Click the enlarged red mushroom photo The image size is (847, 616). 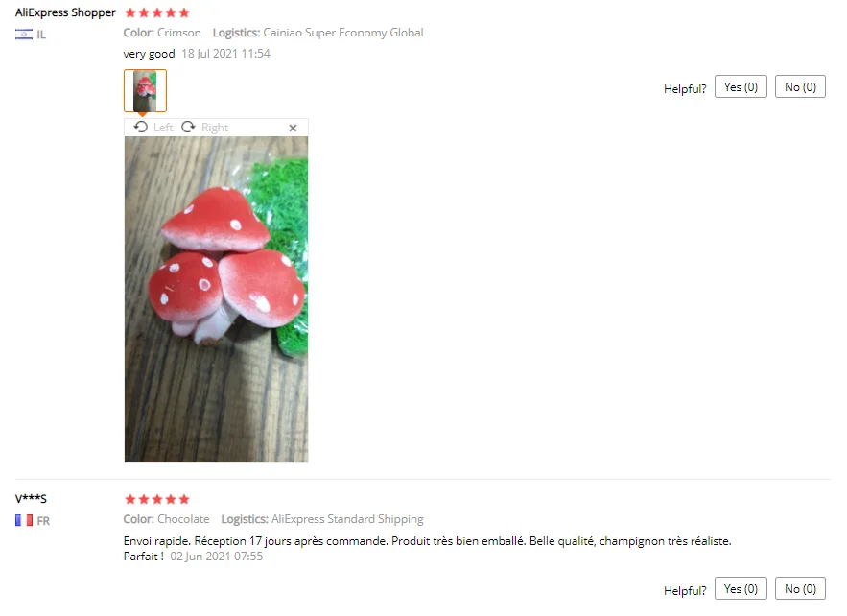tap(216, 299)
